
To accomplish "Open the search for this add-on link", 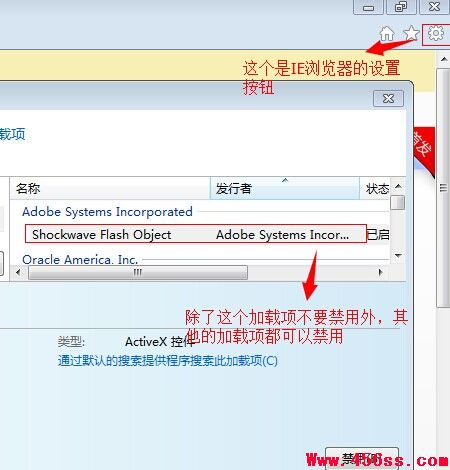I will 168,361.
